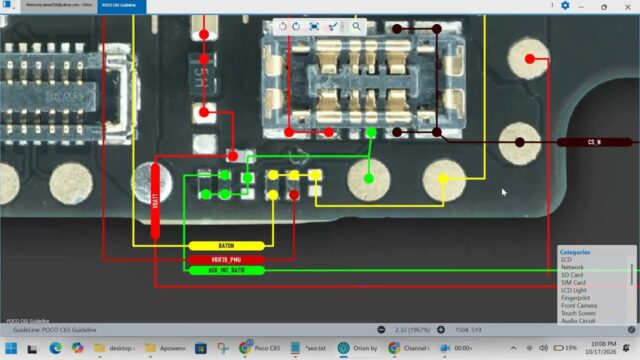Image resolution: width=640 pixels, height=360 pixels.
Task: Switch to the Welcome tab
Action: point(59,5)
